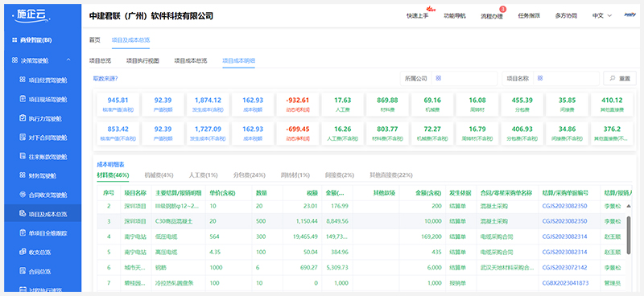The image size is (644, 296).
Task: Open 执行力驾驶舱 icon in the sidebar
Action: [23, 118]
